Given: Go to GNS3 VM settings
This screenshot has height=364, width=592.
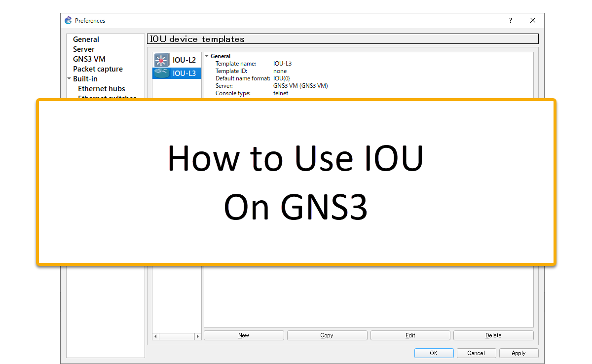Looking at the screenshot, I should point(89,59).
